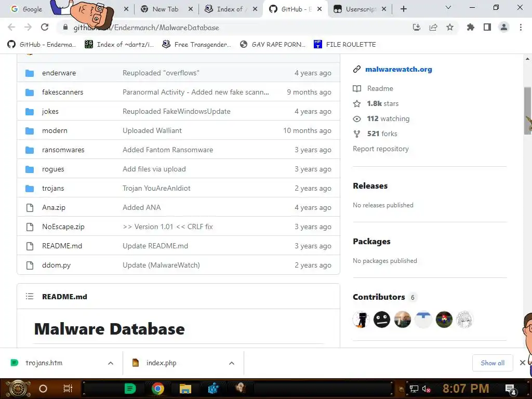Click the page vertical scrollbar thumb
Image resolution: width=532 pixels, height=399 pixels.
[x=528, y=111]
